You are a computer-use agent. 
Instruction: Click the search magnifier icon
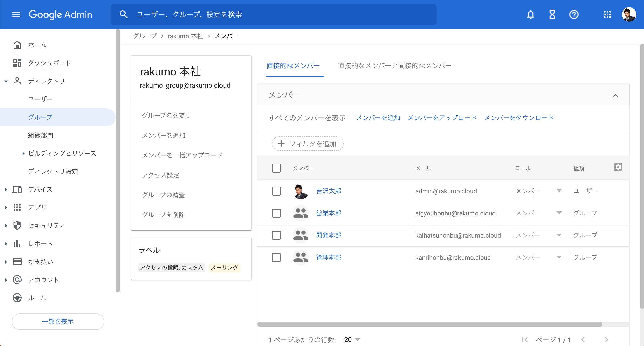point(124,14)
